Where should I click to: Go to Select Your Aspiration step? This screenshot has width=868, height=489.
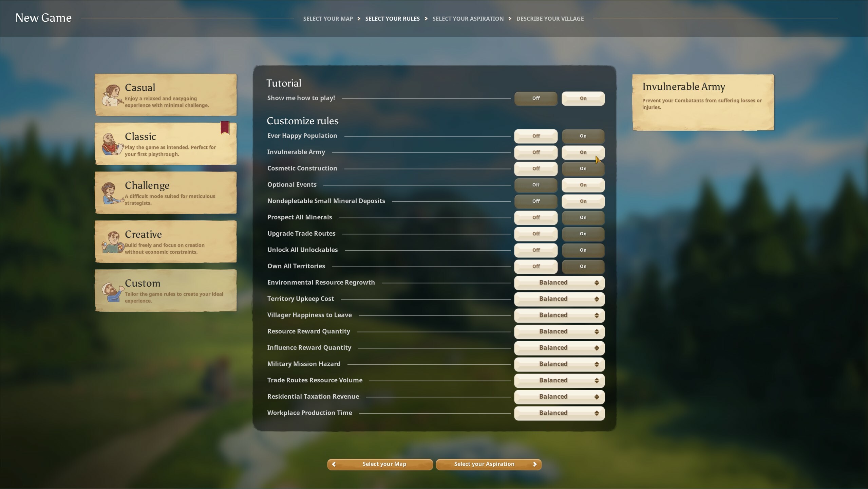pyautogui.click(x=468, y=19)
